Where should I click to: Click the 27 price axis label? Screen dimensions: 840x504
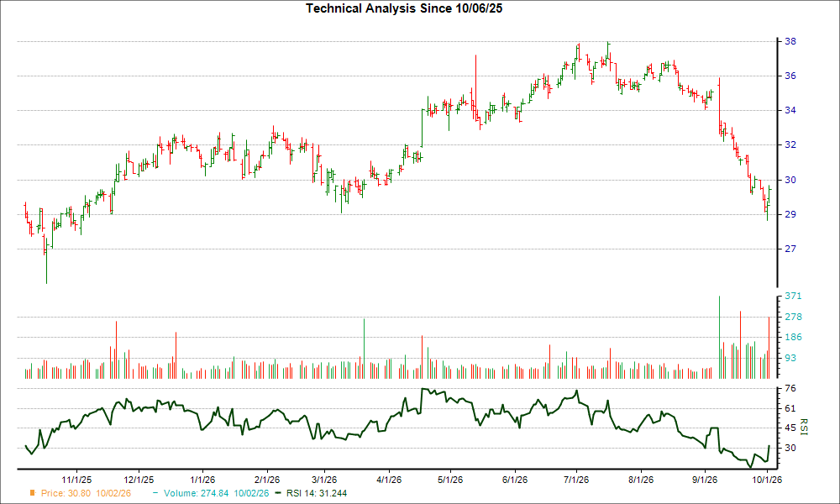pyautogui.click(x=790, y=249)
